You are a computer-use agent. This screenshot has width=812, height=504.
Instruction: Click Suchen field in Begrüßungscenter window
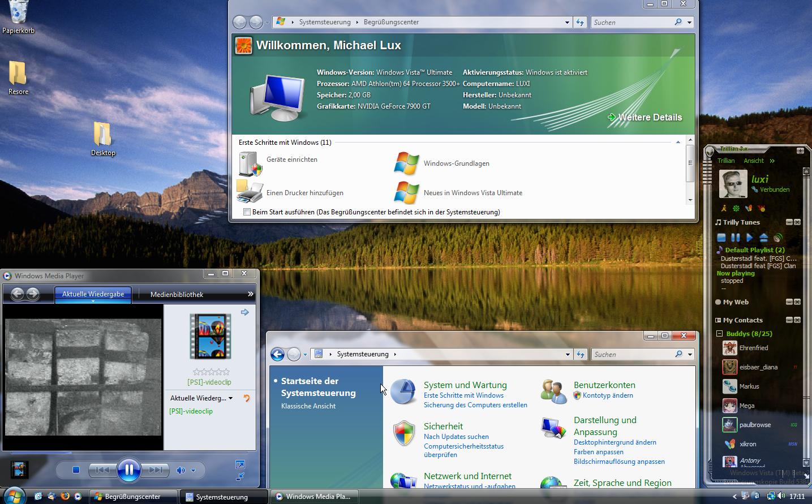click(631, 22)
